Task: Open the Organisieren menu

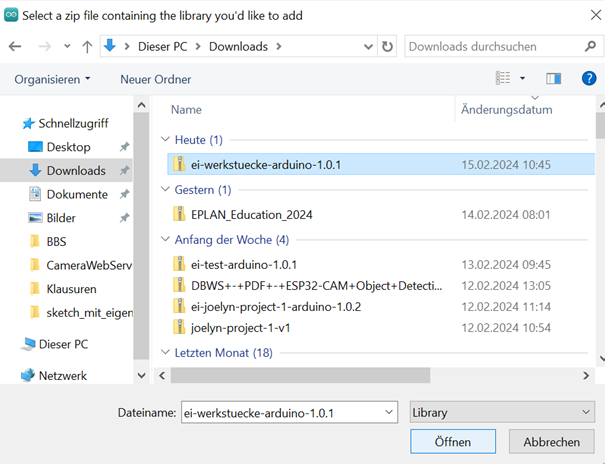Action: coord(52,79)
